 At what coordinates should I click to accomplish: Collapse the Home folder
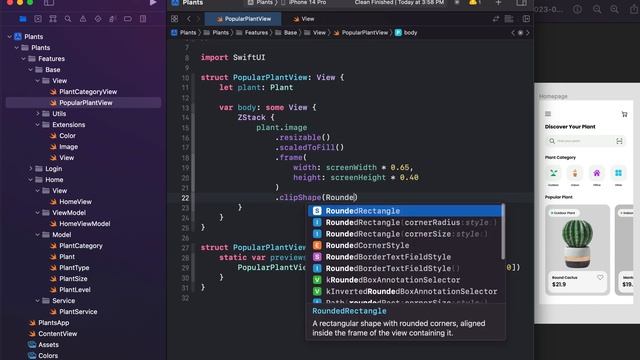[31, 180]
